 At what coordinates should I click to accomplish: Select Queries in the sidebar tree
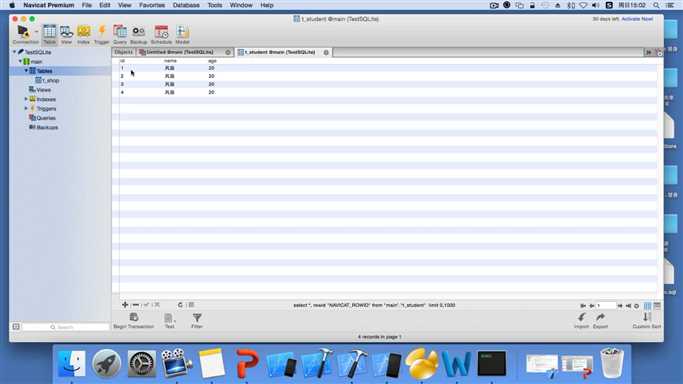[x=42, y=118]
